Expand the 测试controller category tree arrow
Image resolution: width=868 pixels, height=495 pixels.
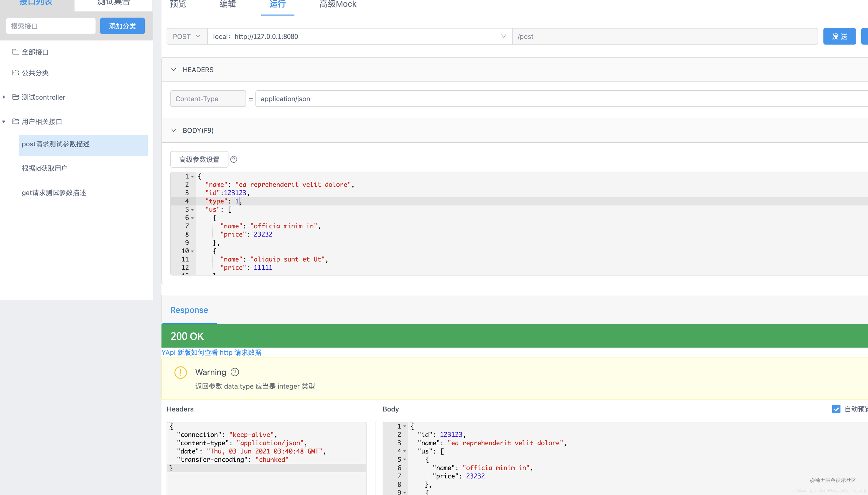point(4,97)
